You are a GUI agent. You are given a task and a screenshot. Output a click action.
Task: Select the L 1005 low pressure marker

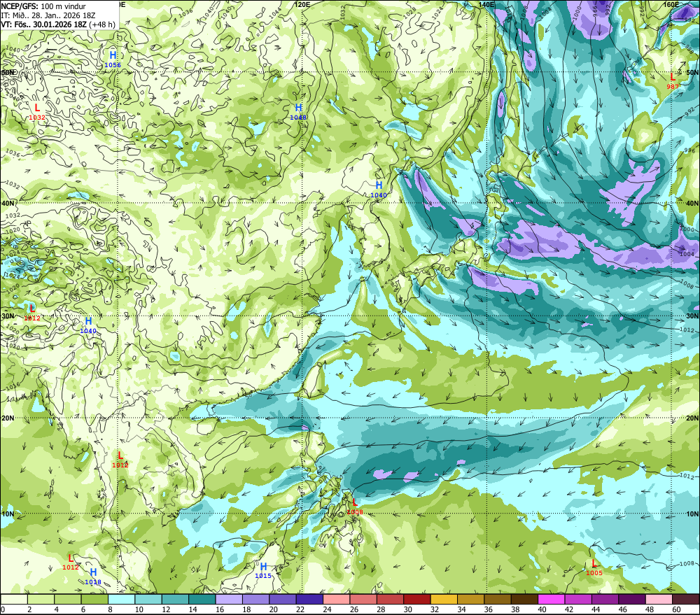(594, 567)
